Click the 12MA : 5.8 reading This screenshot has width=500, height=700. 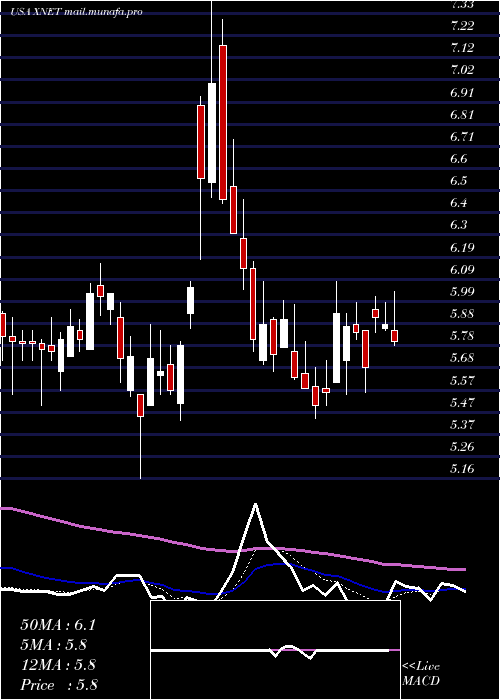tap(58, 665)
